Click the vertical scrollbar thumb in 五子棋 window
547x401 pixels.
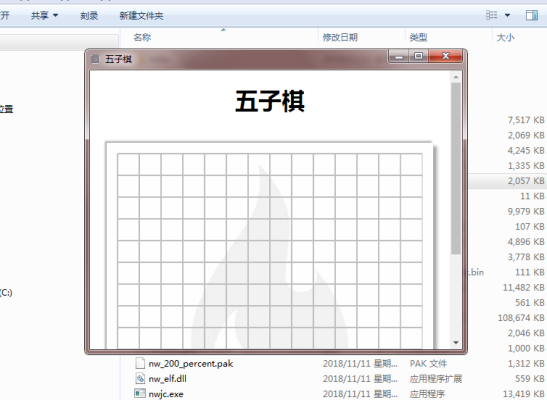click(x=456, y=168)
